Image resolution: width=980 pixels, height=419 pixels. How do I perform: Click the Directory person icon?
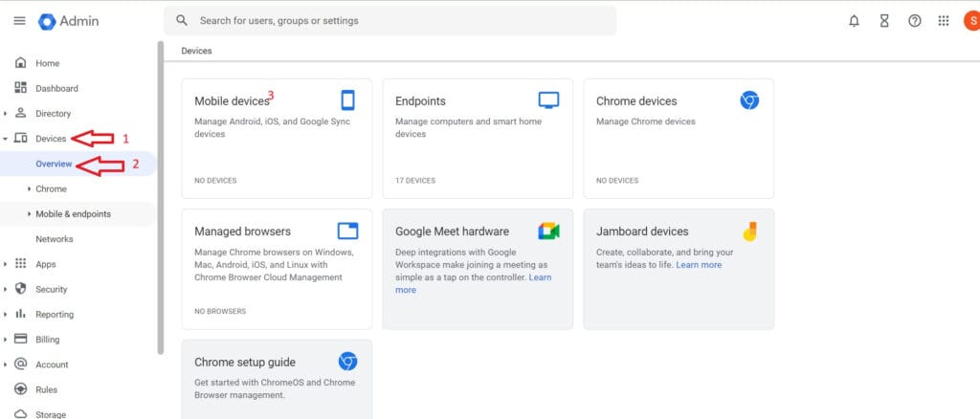tap(21, 113)
